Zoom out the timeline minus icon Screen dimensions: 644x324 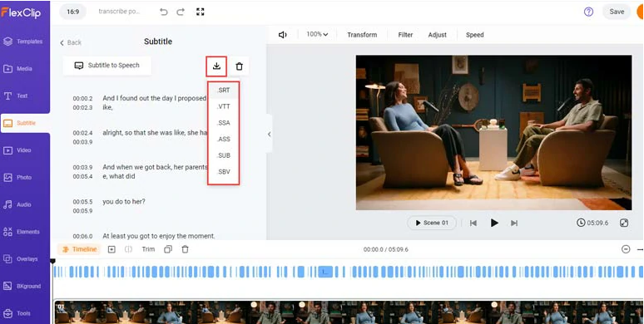point(626,249)
